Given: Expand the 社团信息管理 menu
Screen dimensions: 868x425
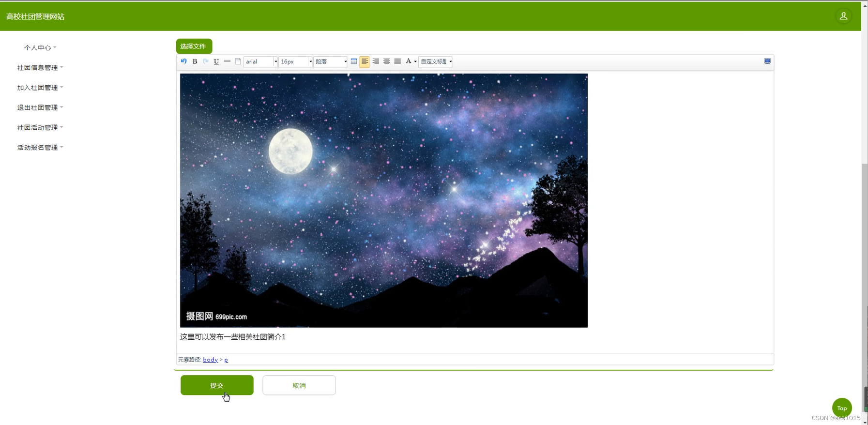Looking at the screenshot, I should point(40,67).
